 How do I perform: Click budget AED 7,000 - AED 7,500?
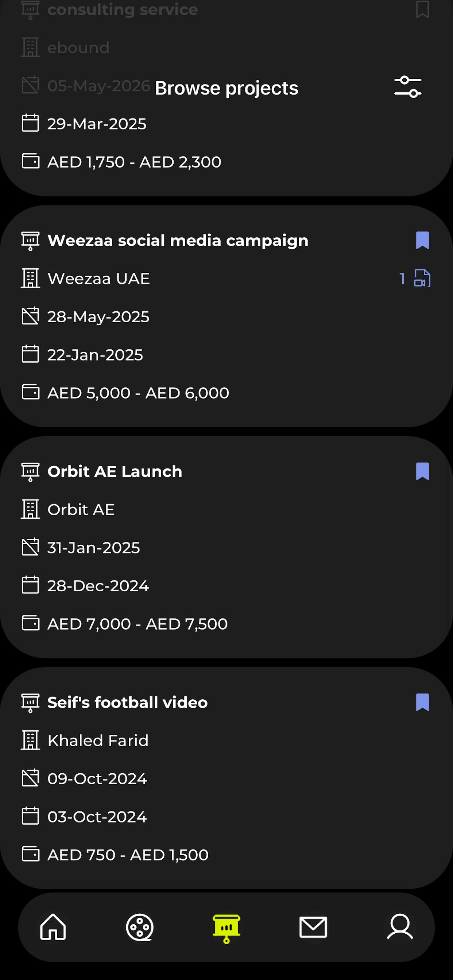point(138,624)
